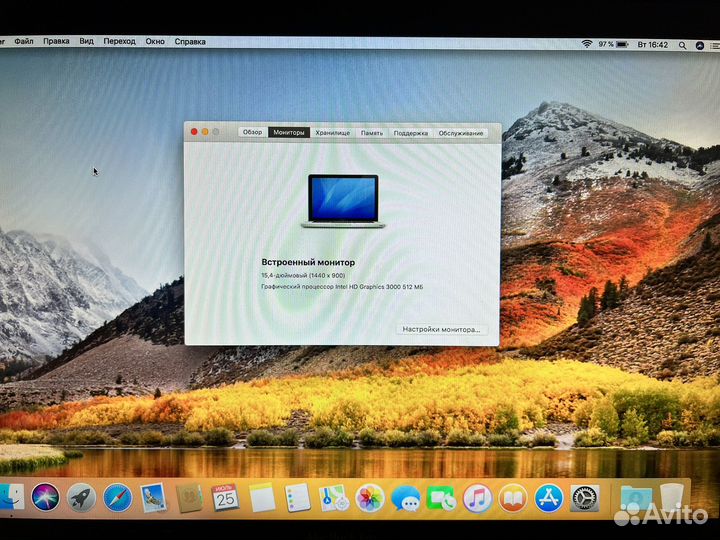Open the Файл menu
This screenshot has height=540, width=720.
(24, 41)
